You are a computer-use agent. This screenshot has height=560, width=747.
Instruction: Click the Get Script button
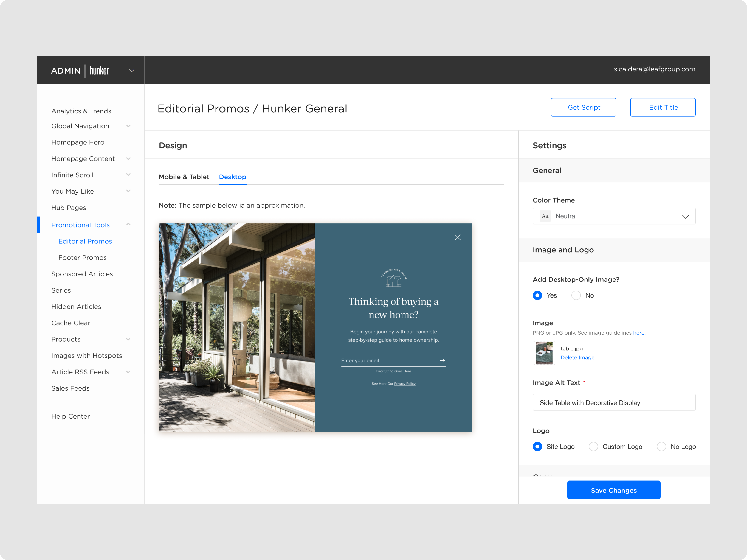[x=583, y=107]
